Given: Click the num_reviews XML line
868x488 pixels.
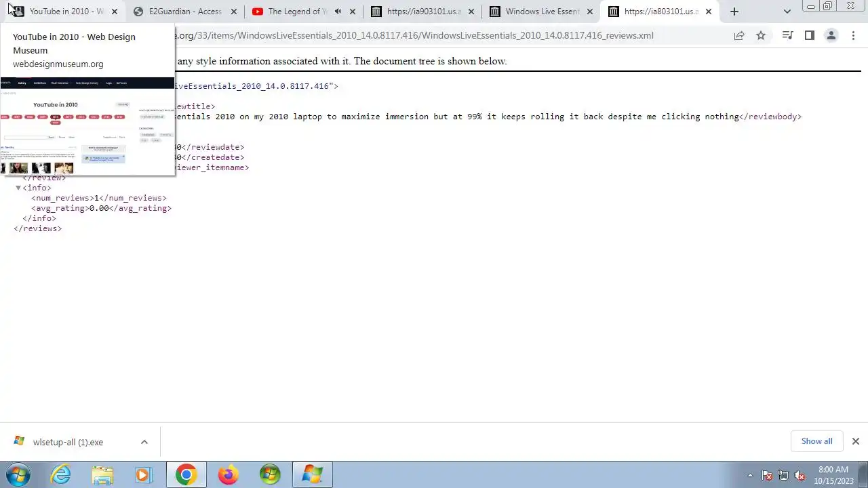Looking at the screenshot, I should [99, 198].
